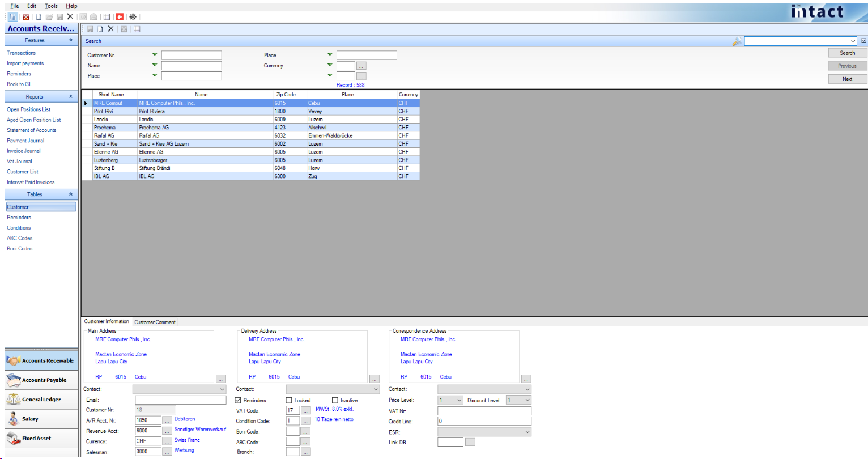Click the grid icon in top toolbar
Image resolution: width=868 pixels, height=459 pixels.
click(107, 17)
